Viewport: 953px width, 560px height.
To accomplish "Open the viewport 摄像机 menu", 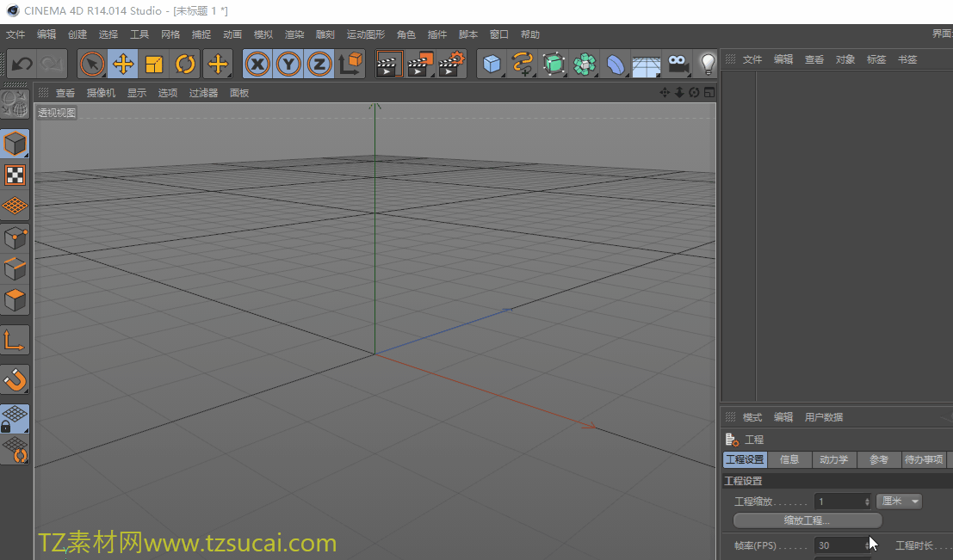I will [101, 93].
